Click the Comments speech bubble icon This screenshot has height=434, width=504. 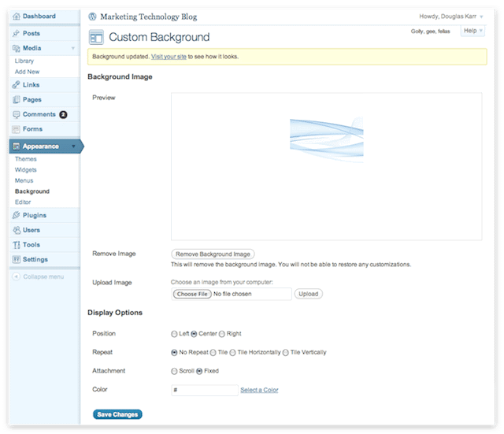[x=16, y=114]
